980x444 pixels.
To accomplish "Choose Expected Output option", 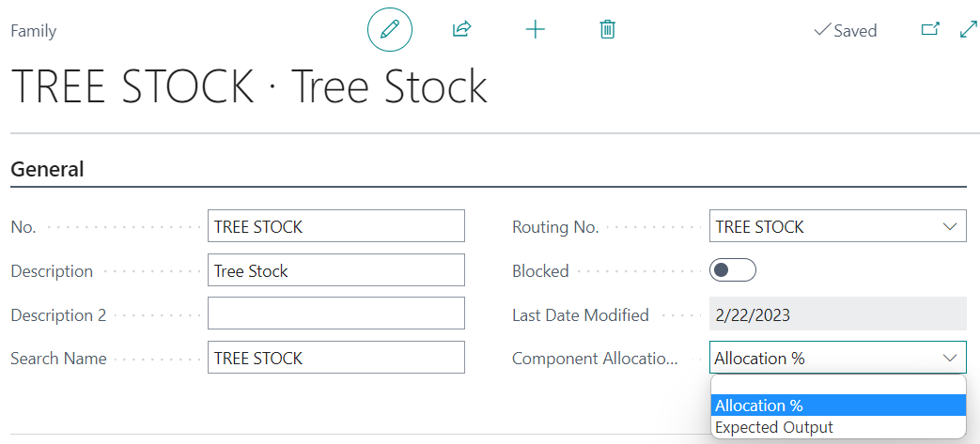I will point(838,427).
